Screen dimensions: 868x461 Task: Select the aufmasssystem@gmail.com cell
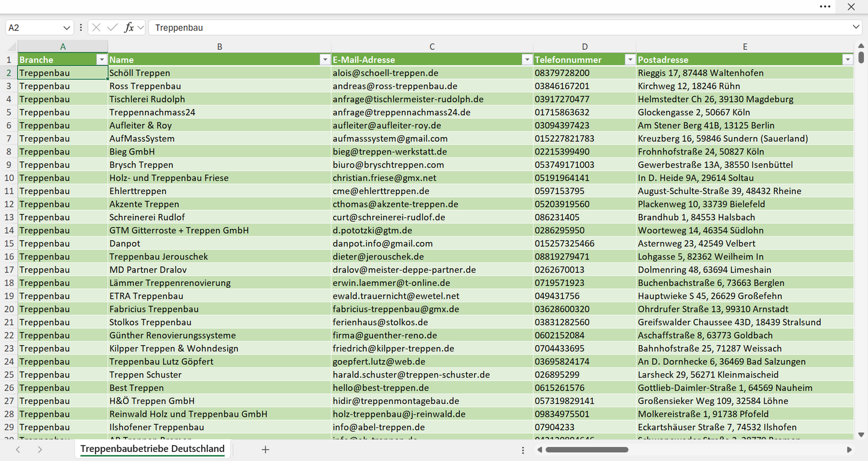(432, 138)
